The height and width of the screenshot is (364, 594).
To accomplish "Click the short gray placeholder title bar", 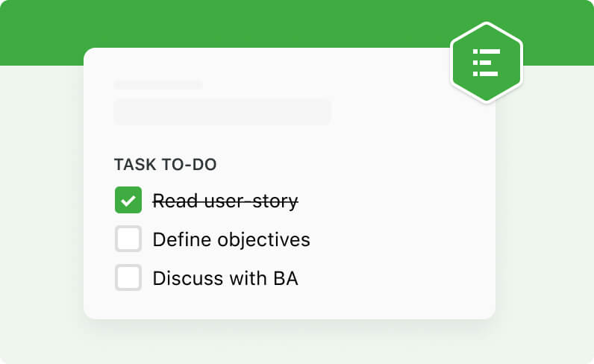I will pyautogui.click(x=158, y=84).
